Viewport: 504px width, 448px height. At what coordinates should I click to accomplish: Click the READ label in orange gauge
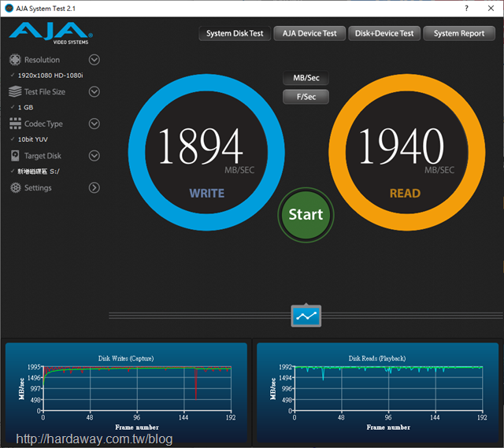[x=405, y=193]
